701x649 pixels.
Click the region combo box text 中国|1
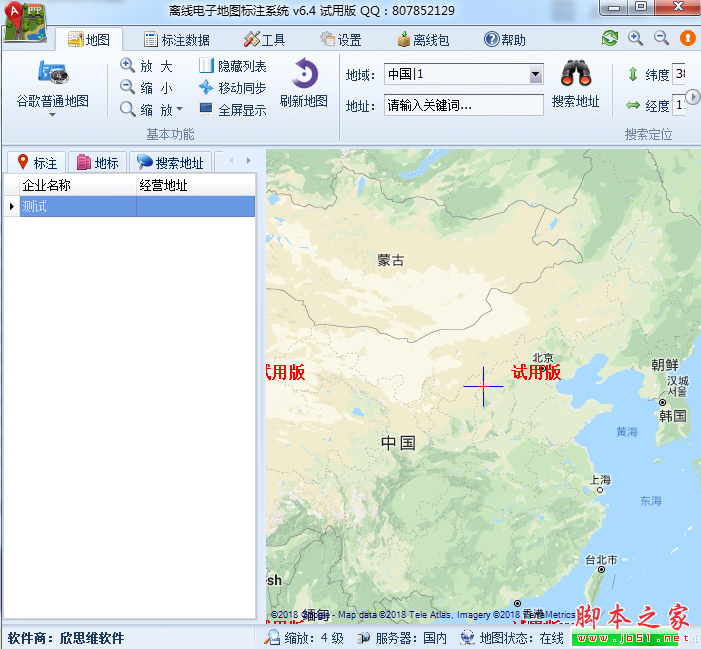click(405, 74)
